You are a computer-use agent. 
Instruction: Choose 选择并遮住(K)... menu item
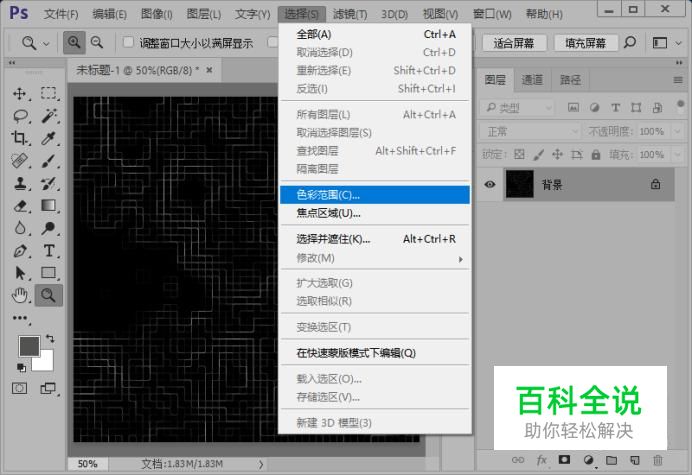[x=375, y=239]
